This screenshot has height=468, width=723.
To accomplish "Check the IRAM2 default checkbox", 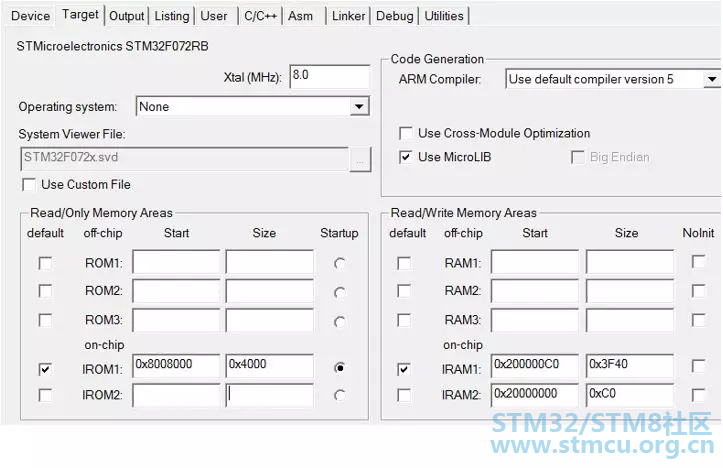I will point(404,395).
